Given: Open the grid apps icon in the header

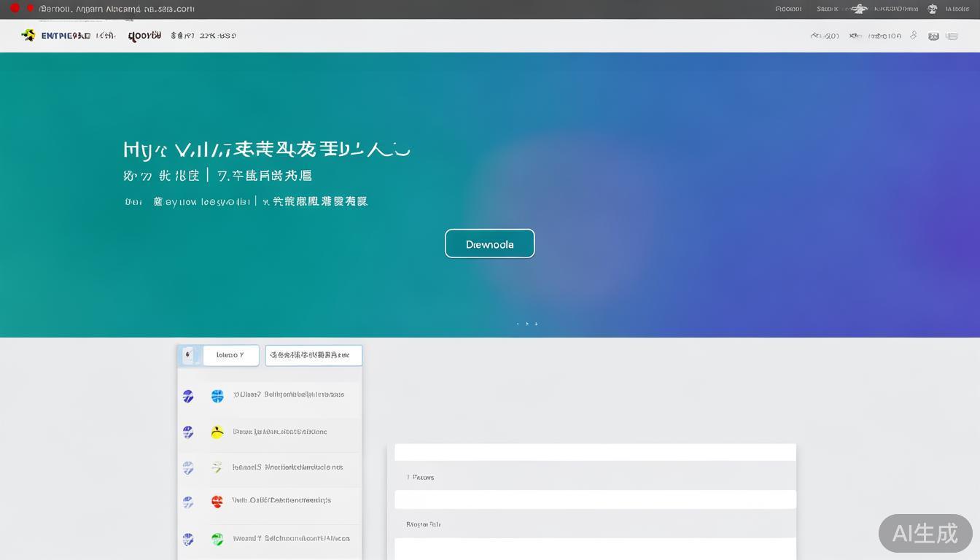Looking at the screenshot, I should pyautogui.click(x=934, y=35).
